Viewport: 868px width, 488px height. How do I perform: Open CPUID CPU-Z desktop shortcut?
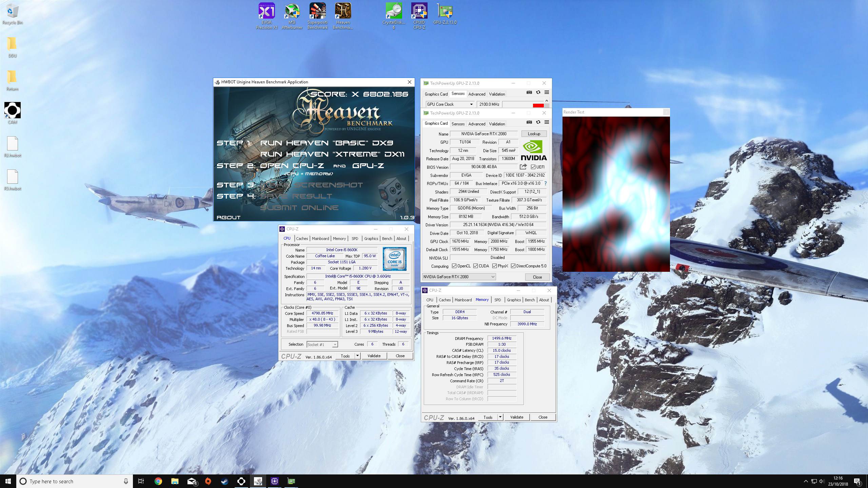point(419,16)
